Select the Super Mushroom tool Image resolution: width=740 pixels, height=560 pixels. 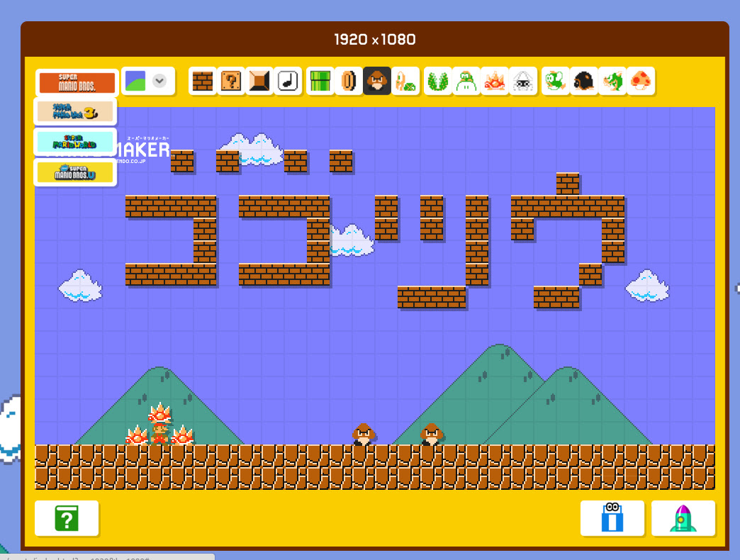[x=640, y=81]
